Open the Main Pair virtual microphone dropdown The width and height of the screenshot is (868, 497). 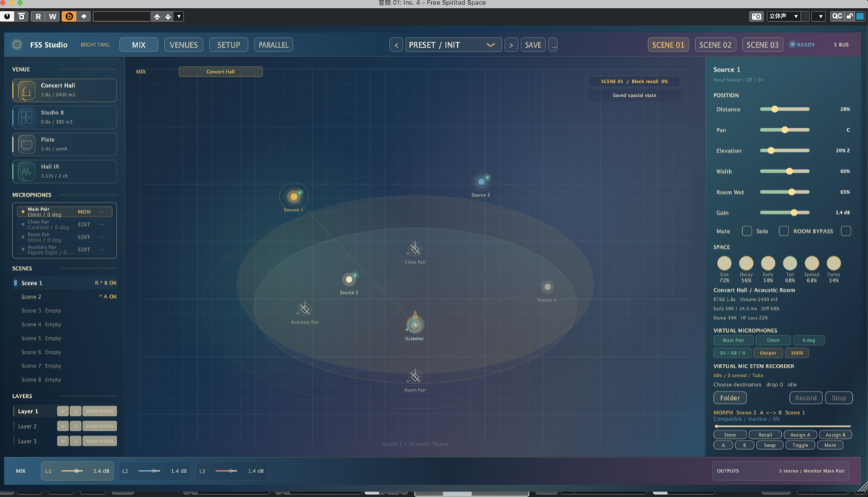click(733, 340)
